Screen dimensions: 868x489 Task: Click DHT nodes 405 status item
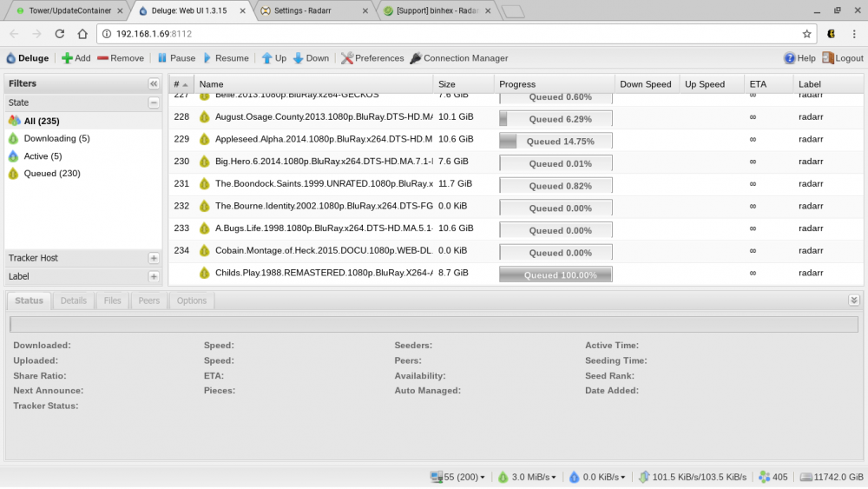point(773,478)
